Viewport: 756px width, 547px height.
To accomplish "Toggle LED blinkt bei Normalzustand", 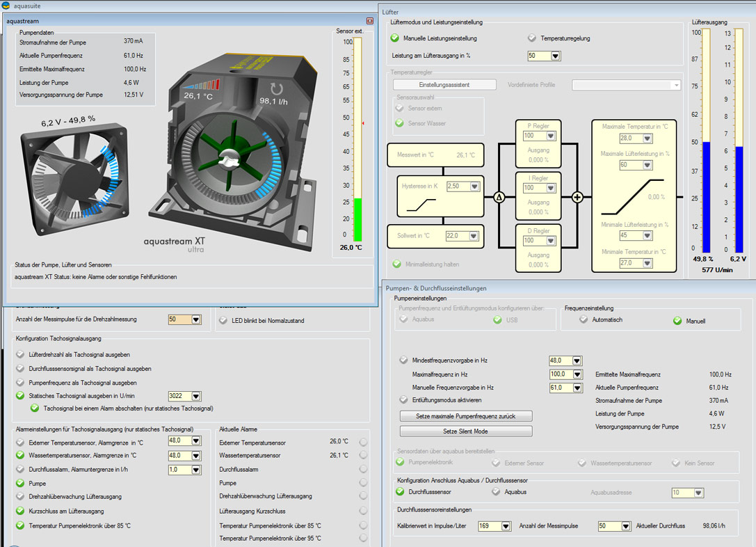I will tap(223, 320).
